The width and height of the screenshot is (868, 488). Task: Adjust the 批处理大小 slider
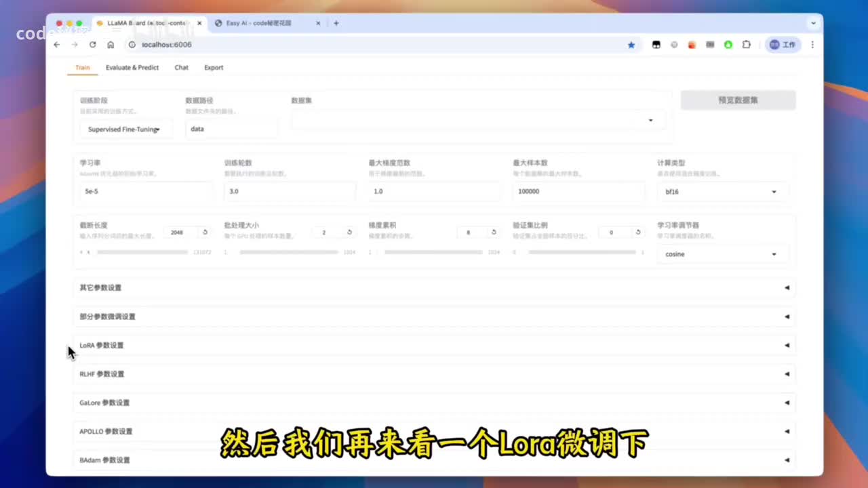(289, 252)
